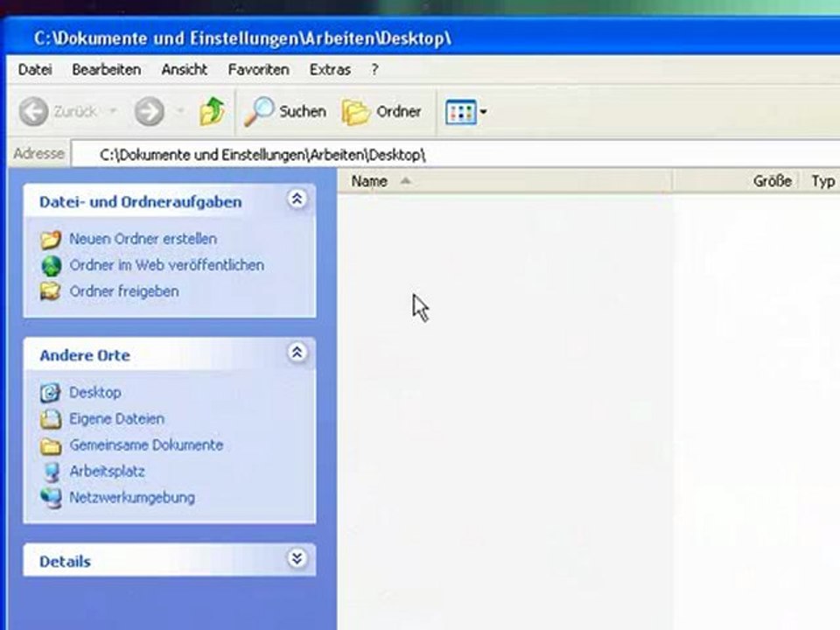This screenshot has height=630, width=840.
Task: Open the Extras menu
Action: 330,70
